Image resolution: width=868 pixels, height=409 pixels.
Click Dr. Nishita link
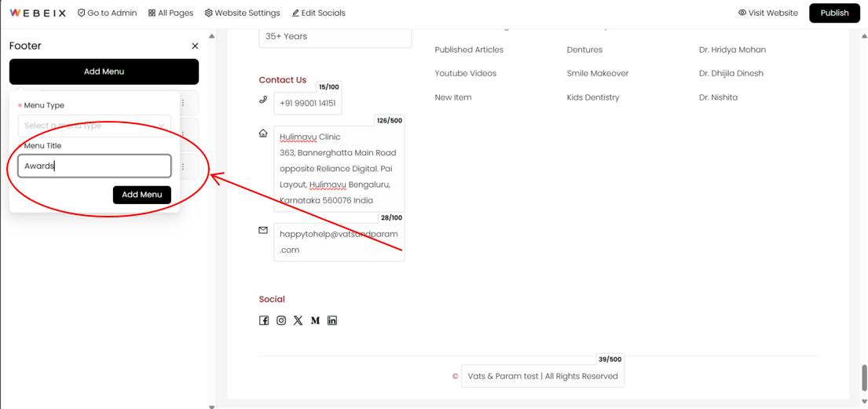tap(719, 97)
